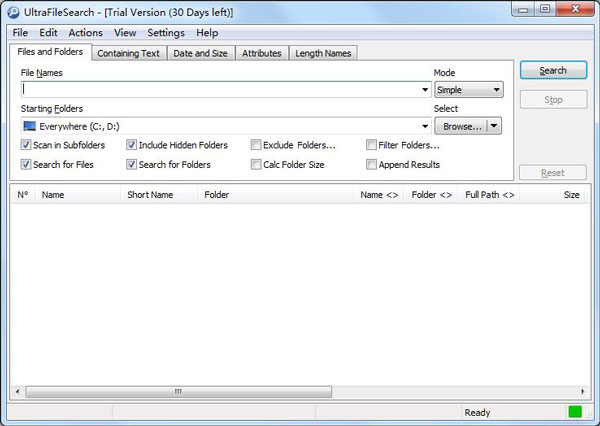Image resolution: width=600 pixels, height=426 pixels.
Task: Sort by Short Name column header
Action: [x=159, y=194]
